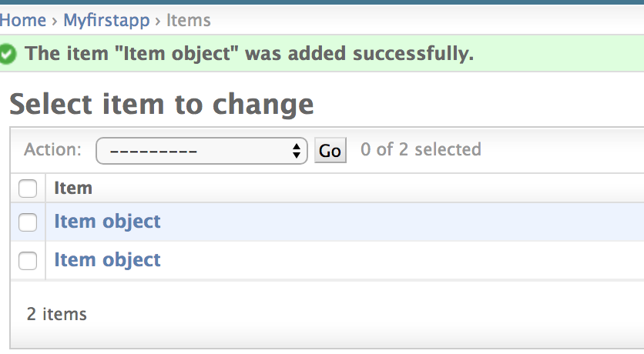Click the 'Select item to change' heading

pyautogui.click(x=162, y=104)
